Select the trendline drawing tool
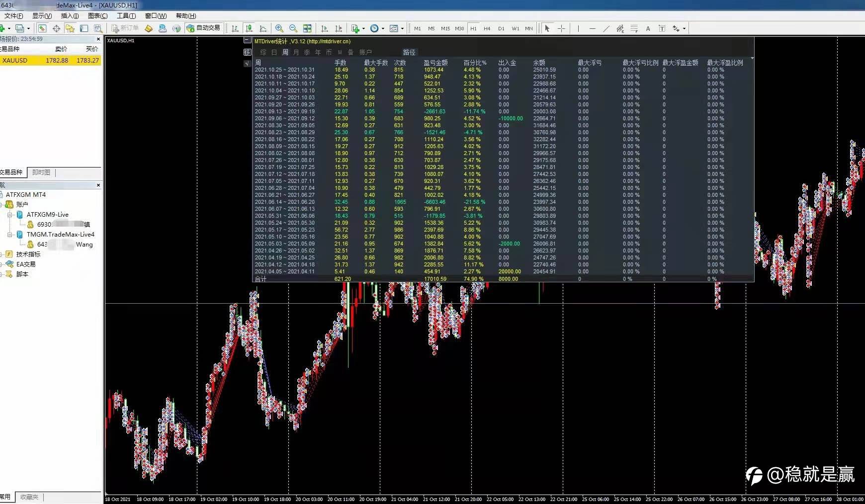The height and width of the screenshot is (504, 865). 606,28
